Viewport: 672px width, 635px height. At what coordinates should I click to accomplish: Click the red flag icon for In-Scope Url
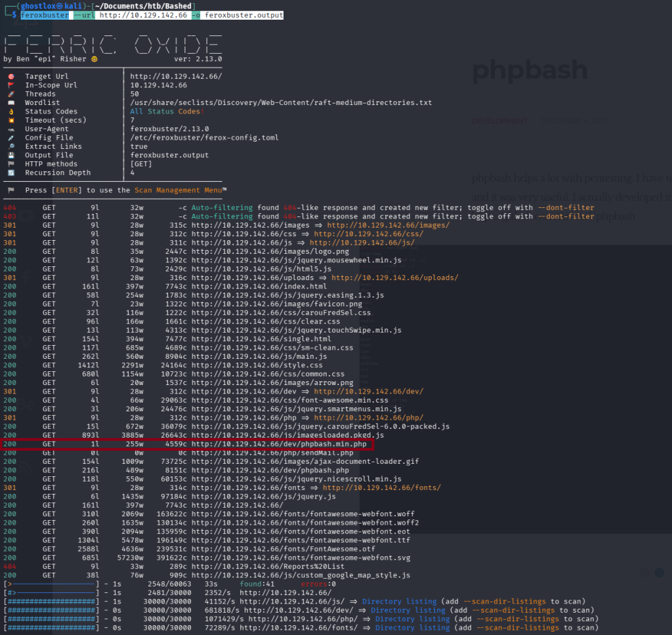tap(10, 85)
